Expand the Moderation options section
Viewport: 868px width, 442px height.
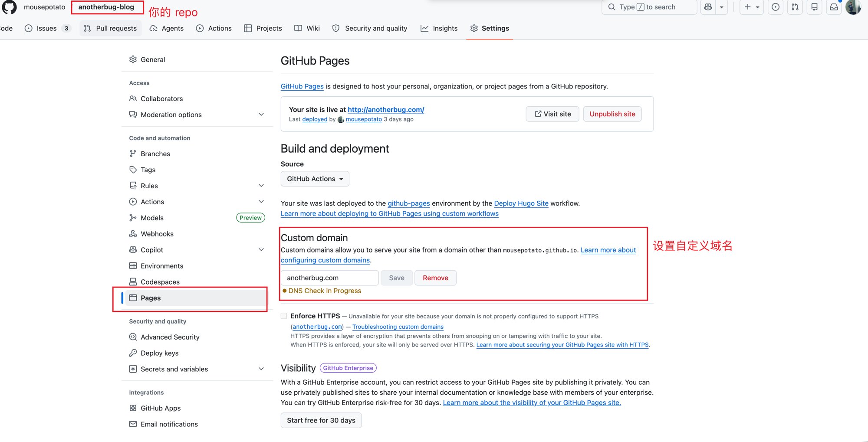click(x=261, y=115)
